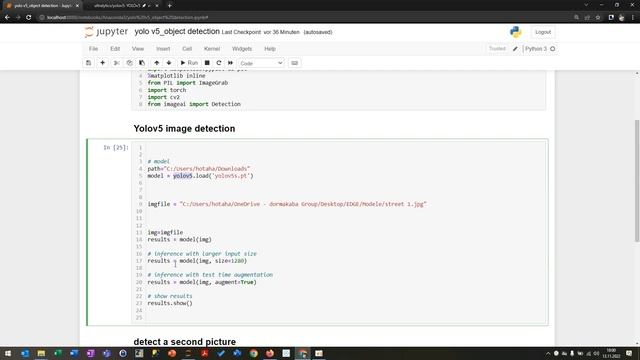
Task: Open the Insert menu
Action: (x=163, y=49)
